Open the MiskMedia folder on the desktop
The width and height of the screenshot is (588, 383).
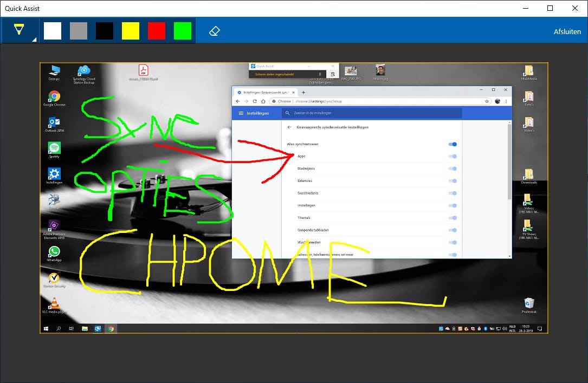click(529, 73)
